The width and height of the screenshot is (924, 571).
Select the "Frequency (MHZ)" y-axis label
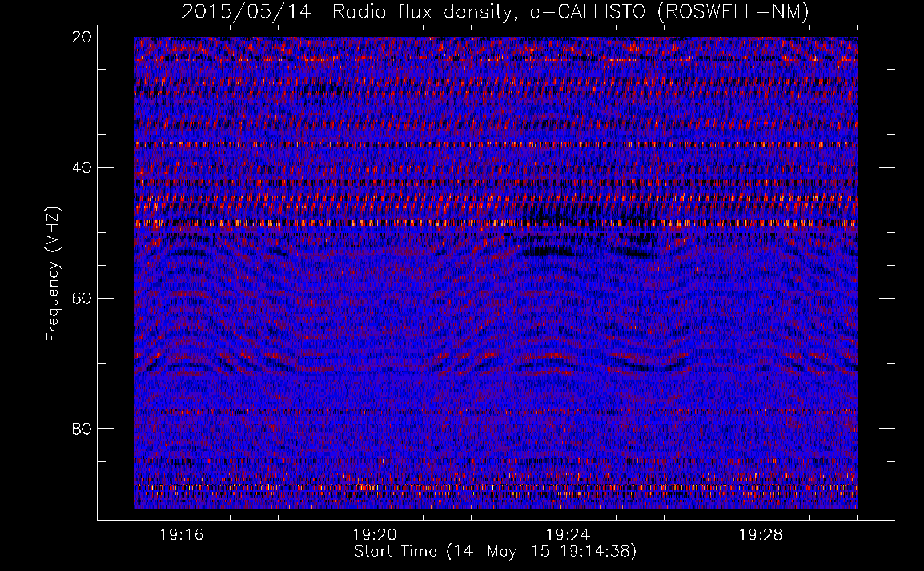pyautogui.click(x=53, y=274)
